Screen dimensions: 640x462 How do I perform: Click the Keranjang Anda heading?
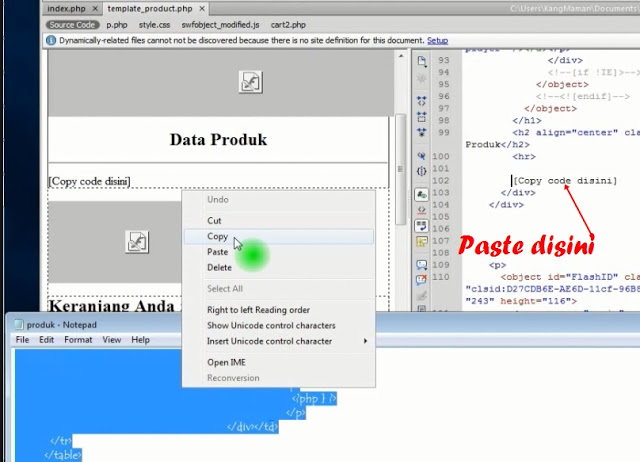coord(111,305)
